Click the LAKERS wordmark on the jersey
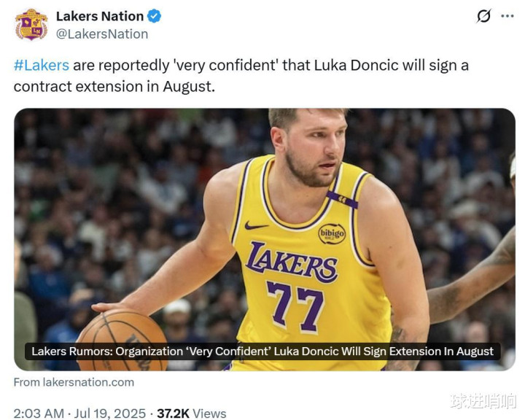The width and height of the screenshot is (525, 420). pos(292,262)
